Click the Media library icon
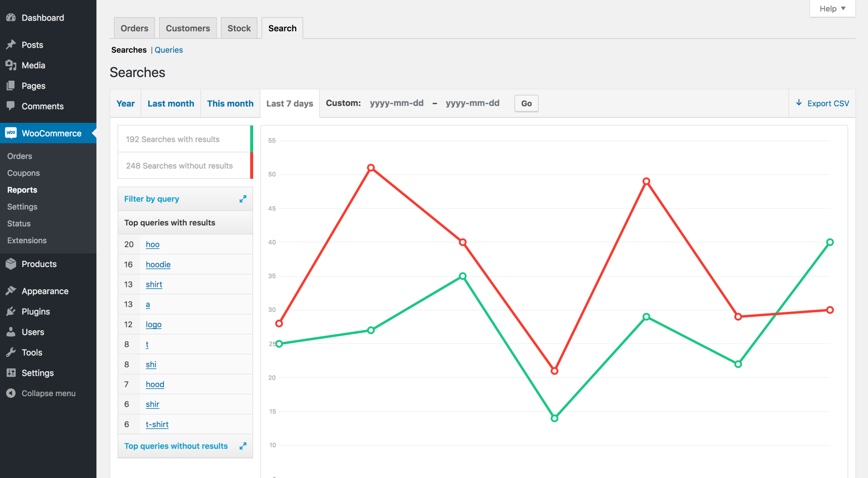868x478 pixels. 11,65
